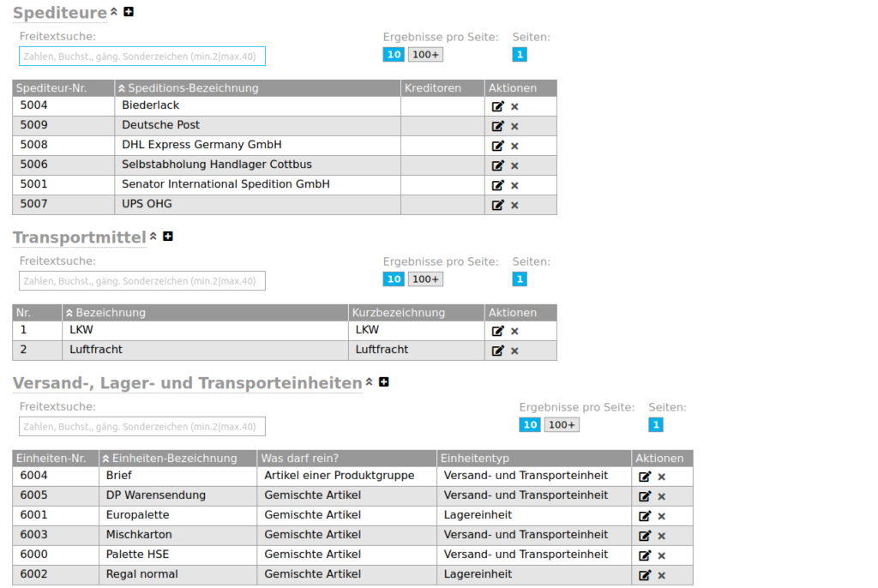Collapse the Transportmittel section

tap(153, 236)
